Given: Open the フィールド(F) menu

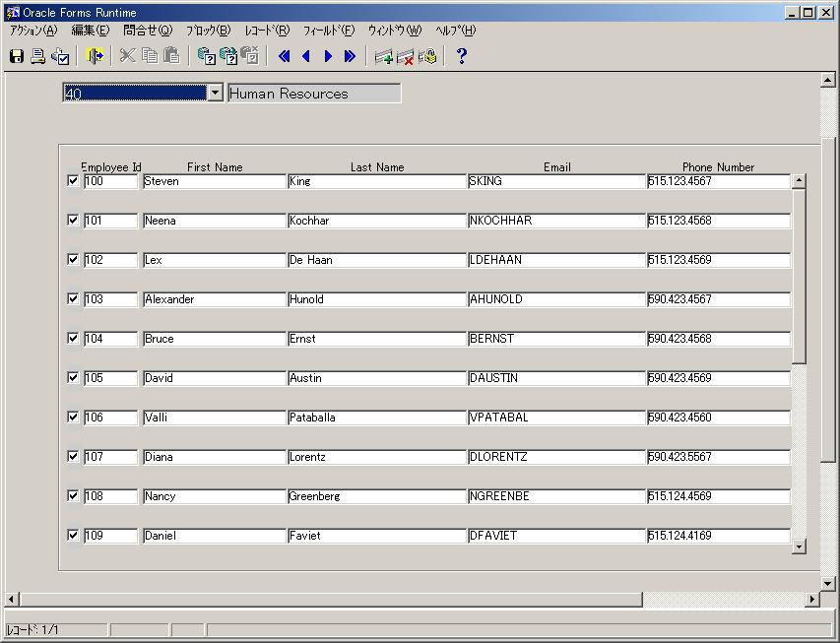Looking at the screenshot, I should (328, 31).
